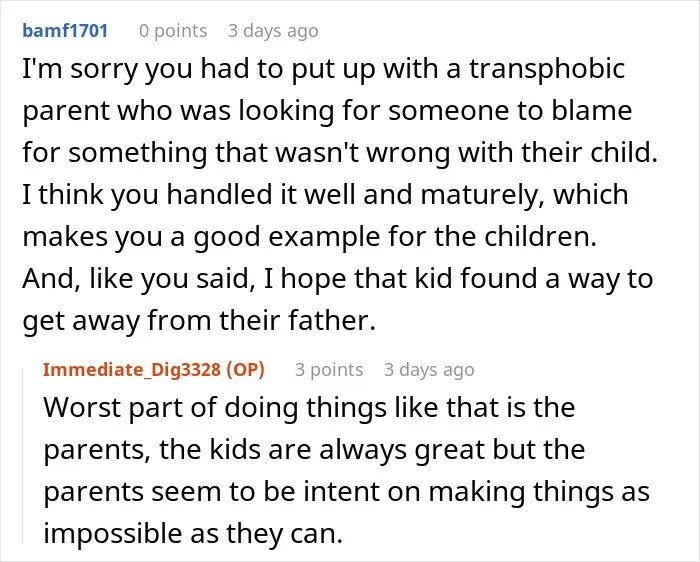Open the permalink timestamp on bamf1701's comment
The width and height of the screenshot is (700, 562).
(x=273, y=31)
